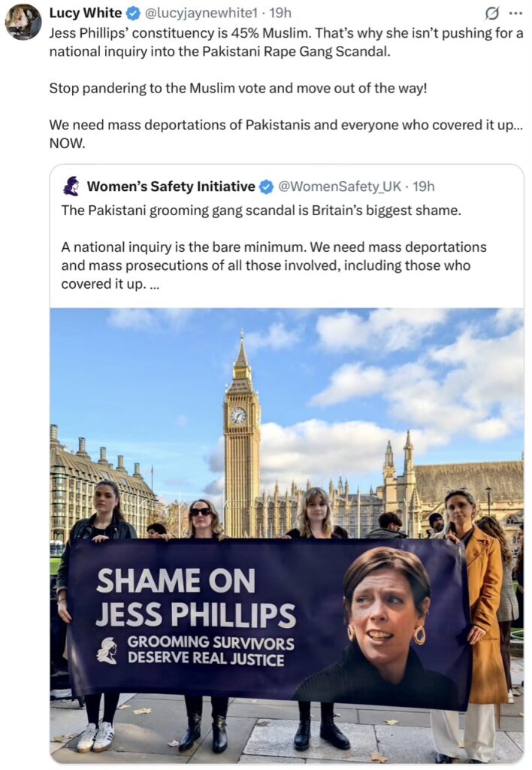The image size is (532, 770).
Task: Click the Women's Safety Initiative avatar logo
Action: pyautogui.click(x=71, y=186)
